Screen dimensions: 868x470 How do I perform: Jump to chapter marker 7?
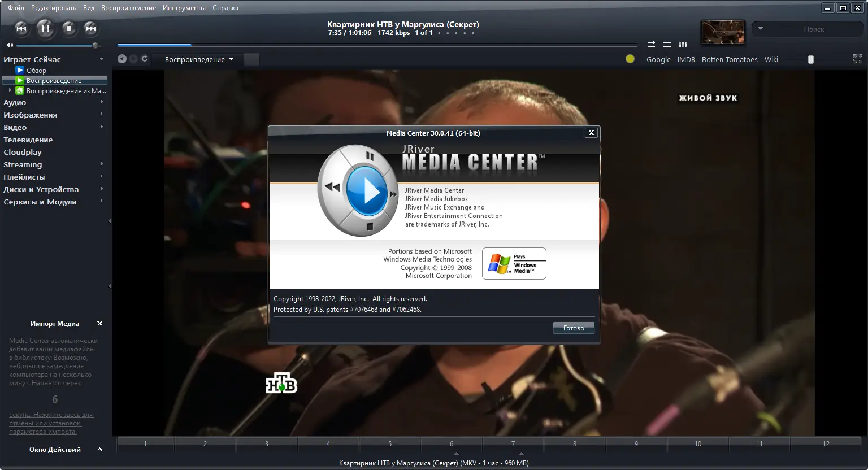point(513,444)
